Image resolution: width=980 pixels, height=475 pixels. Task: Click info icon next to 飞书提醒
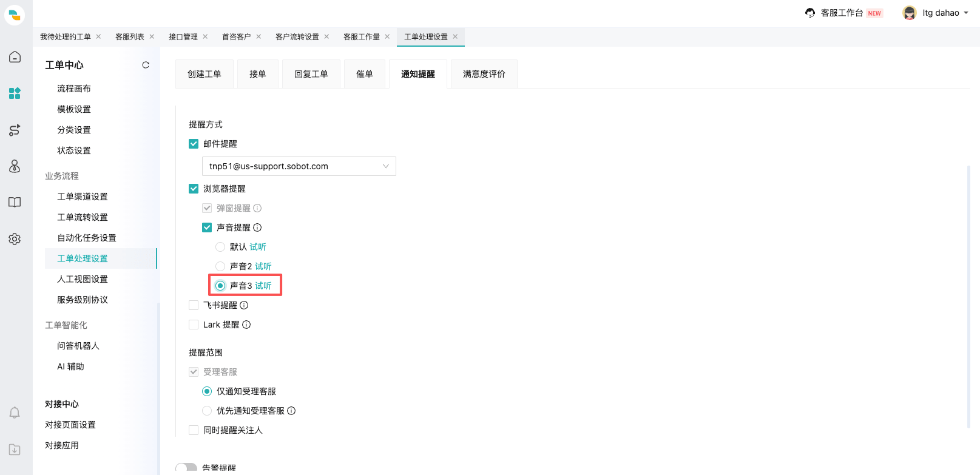tap(244, 305)
